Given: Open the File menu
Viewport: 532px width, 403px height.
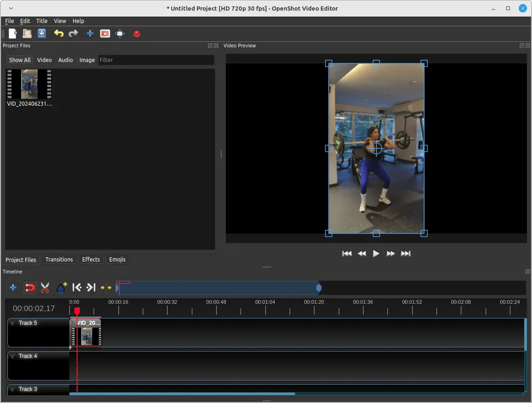Looking at the screenshot, I should coord(10,21).
